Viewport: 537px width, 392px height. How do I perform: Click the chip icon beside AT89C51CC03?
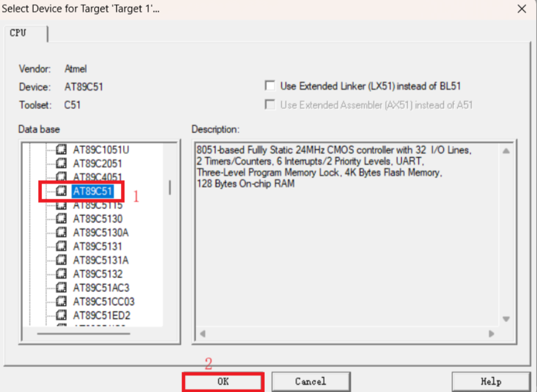[61, 301]
